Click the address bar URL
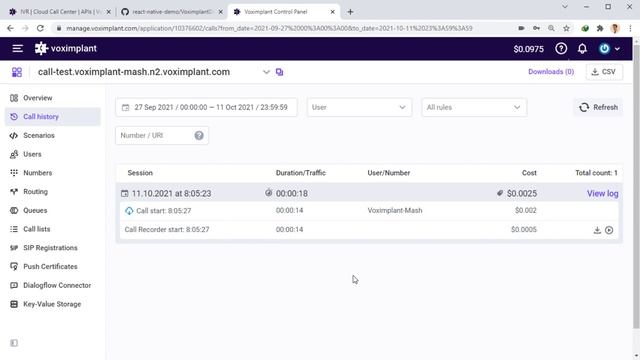Viewport: 640px width, 360px height. pos(269,28)
